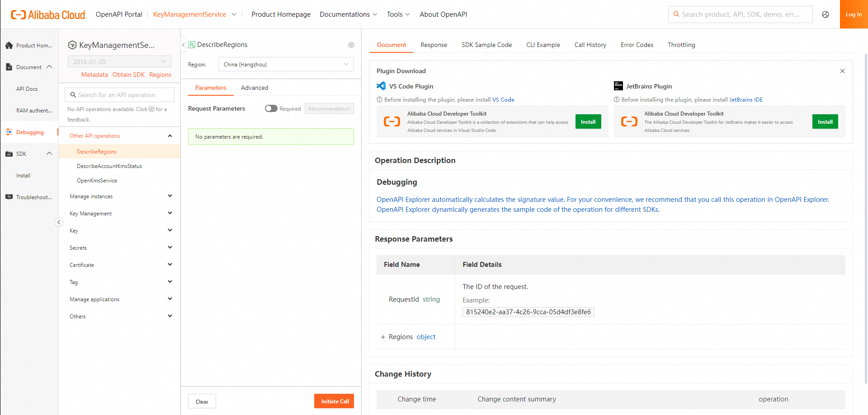
Task: Open the Advanced parameters tab
Action: click(255, 88)
